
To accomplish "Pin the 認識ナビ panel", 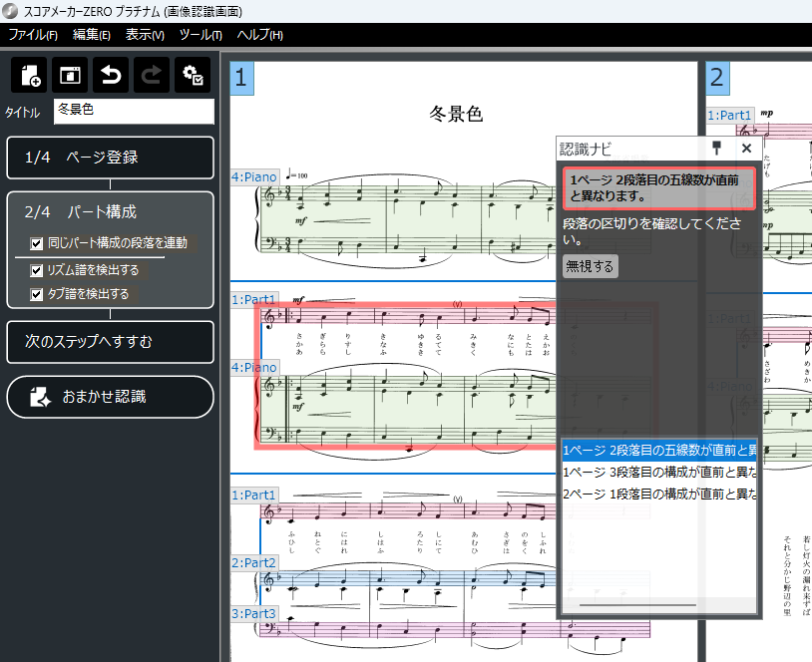I will point(715,149).
